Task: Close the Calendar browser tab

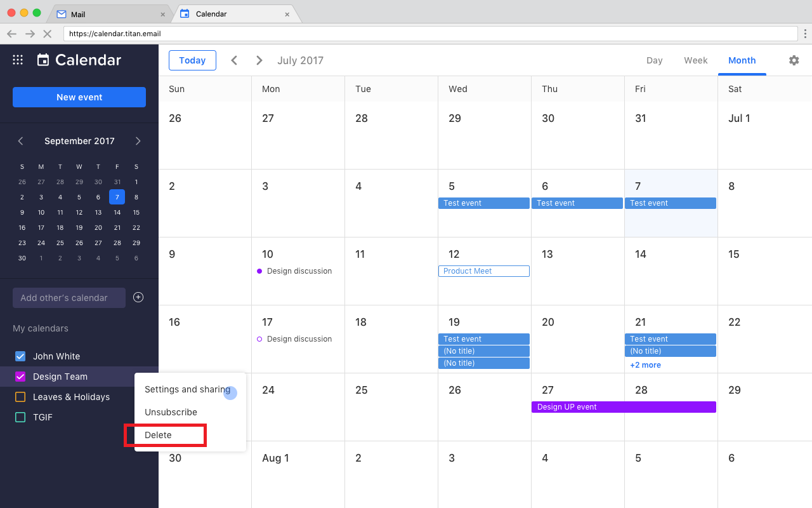Action: tap(287, 14)
